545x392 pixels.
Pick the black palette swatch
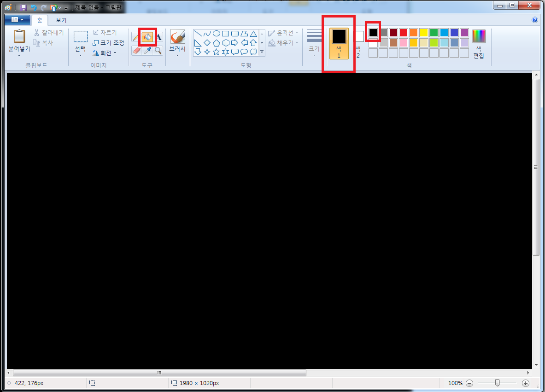click(373, 33)
